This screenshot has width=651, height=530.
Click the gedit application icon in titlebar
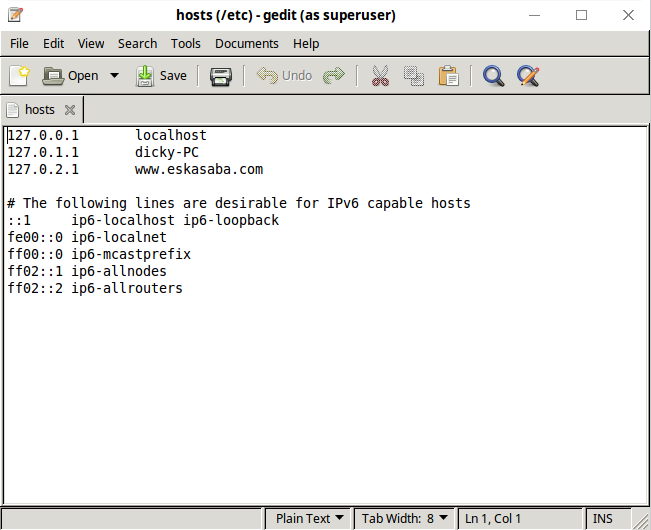click(x=15, y=15)
